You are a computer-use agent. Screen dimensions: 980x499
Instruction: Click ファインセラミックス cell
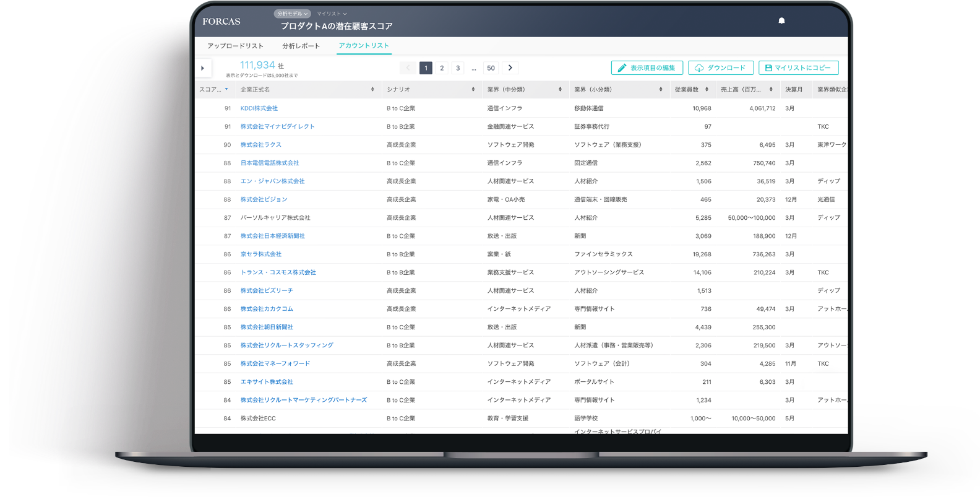603,254
